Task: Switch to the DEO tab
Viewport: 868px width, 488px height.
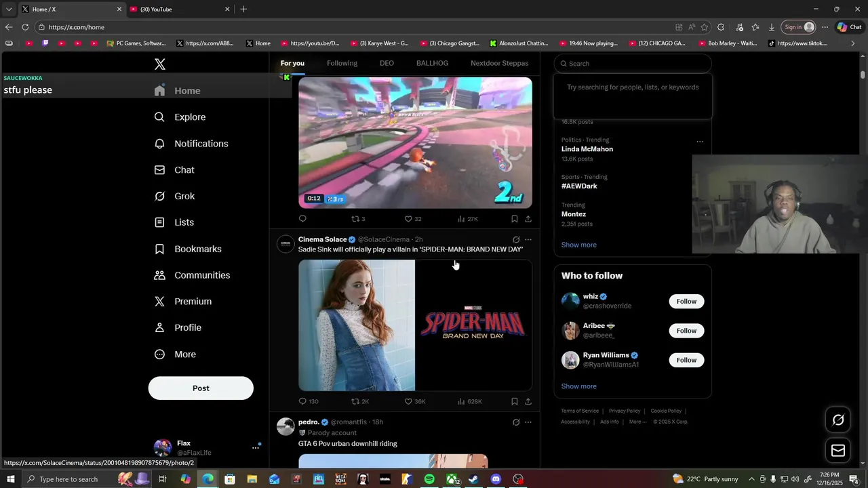Action: tap(387, 63)
